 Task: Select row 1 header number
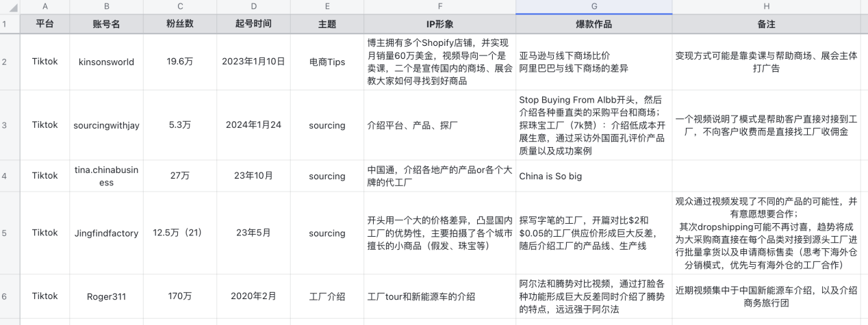click(x=5, y=24)
